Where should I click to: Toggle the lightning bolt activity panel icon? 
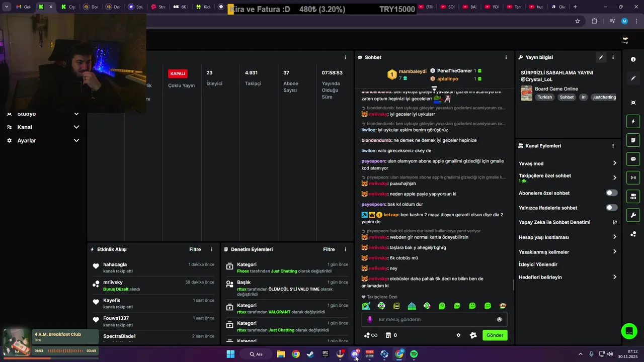click(633, 121)
